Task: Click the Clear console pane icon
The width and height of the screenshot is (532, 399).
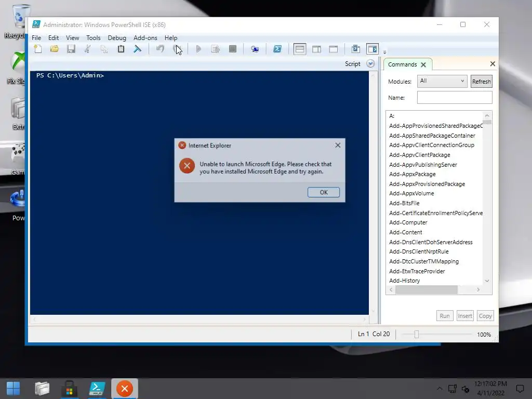Action: click(x=137, y=49)
